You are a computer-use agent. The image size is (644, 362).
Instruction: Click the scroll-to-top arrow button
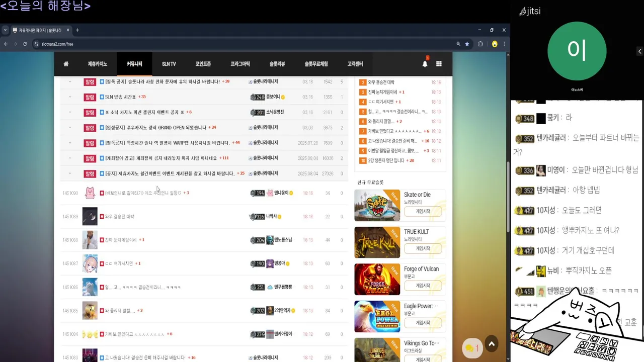[492, 344]
